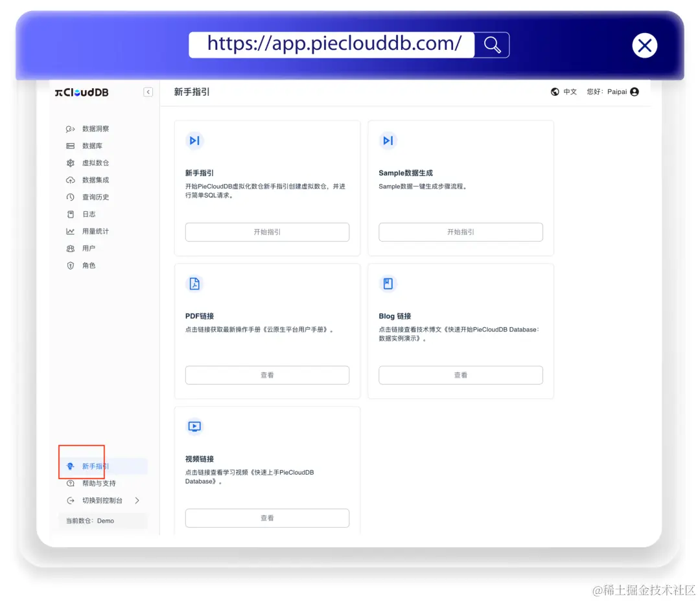
Task: Click the 数据库 database icon
Action: (x=70, y=146)
